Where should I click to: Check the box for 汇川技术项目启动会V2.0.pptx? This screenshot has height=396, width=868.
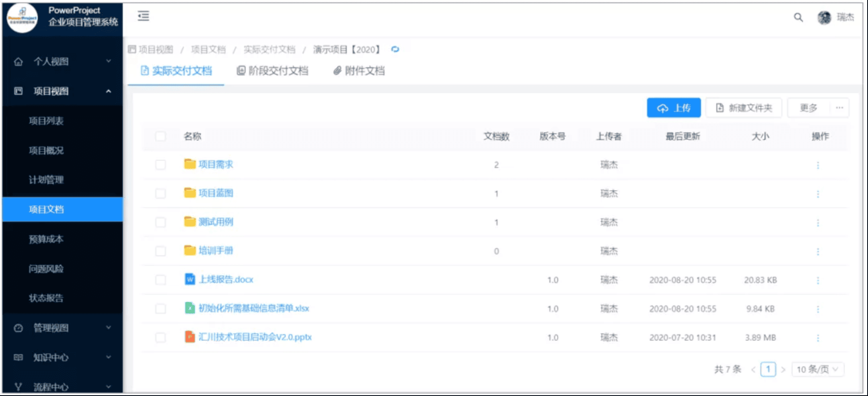[160, 337]
